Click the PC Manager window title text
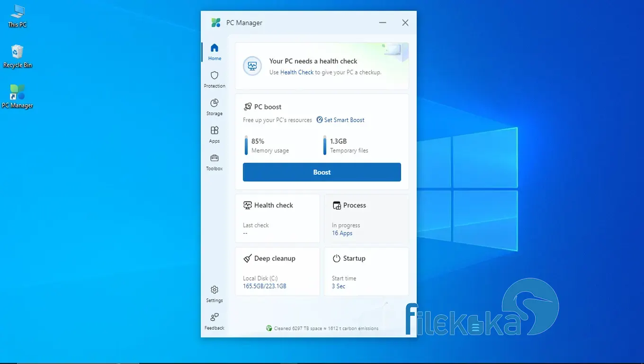 [x=244, y=23]
